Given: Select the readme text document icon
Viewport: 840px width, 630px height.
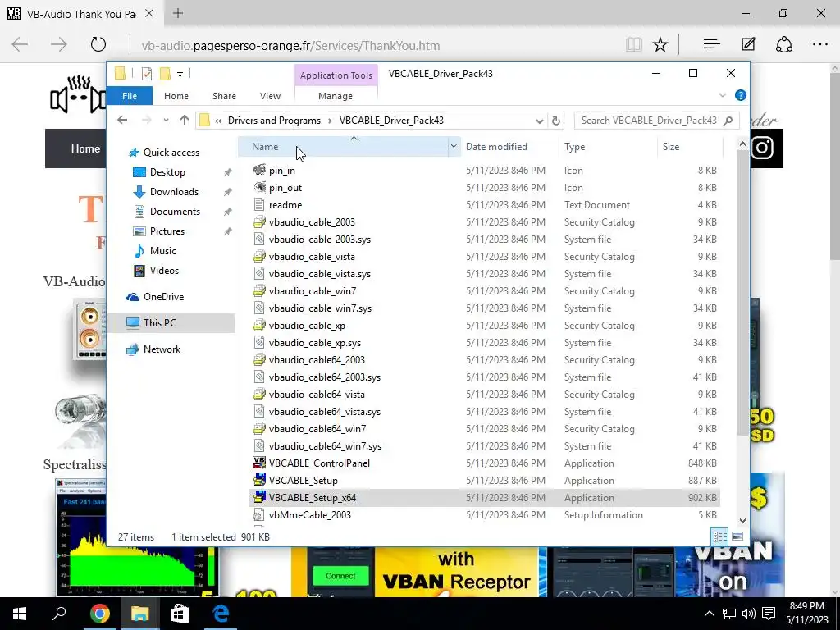Looking at the screenshot, I should tap(259, 204).
